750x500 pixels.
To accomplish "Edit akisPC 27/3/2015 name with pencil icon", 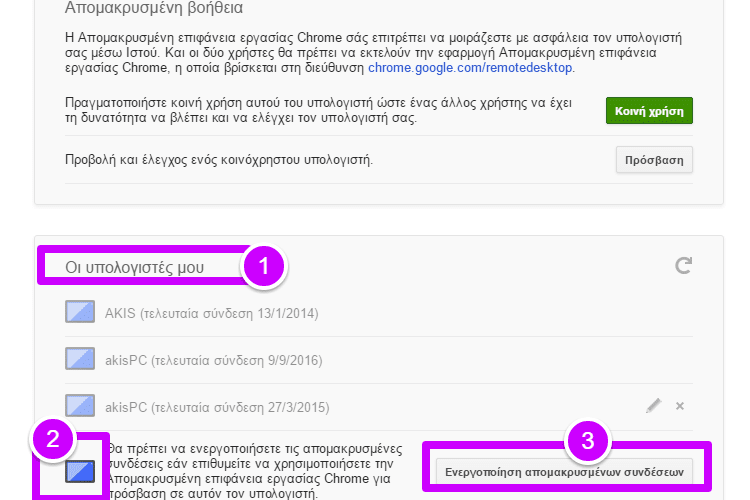I will (653, 406).
